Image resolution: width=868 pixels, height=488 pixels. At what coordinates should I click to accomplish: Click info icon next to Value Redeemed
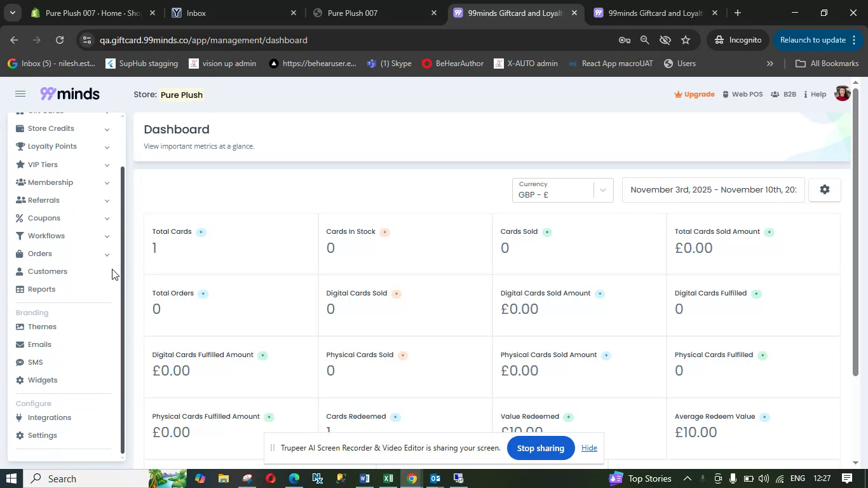(x=568, y=417)
